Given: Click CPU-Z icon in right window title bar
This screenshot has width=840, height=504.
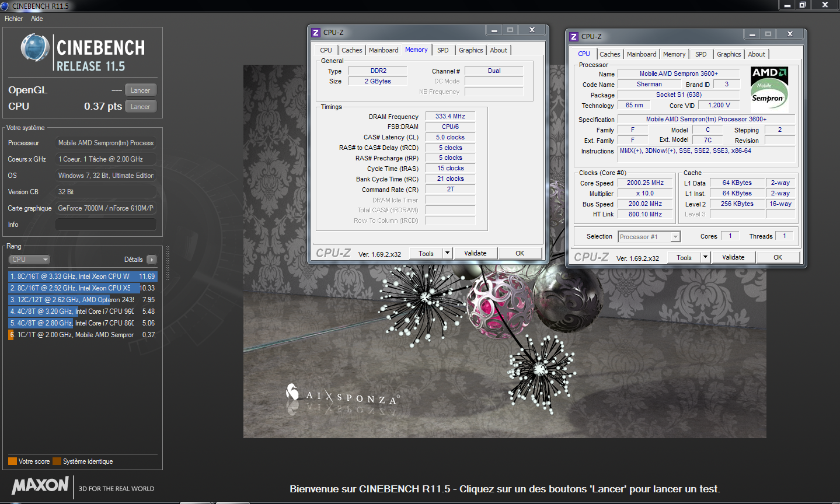Looking at the screenshot, I should click(574, 37).
